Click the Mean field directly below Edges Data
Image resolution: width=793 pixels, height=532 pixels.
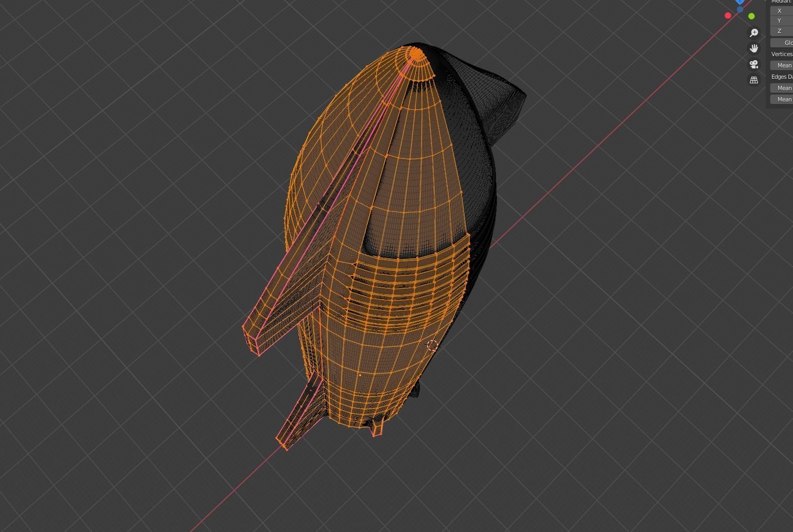782,88
